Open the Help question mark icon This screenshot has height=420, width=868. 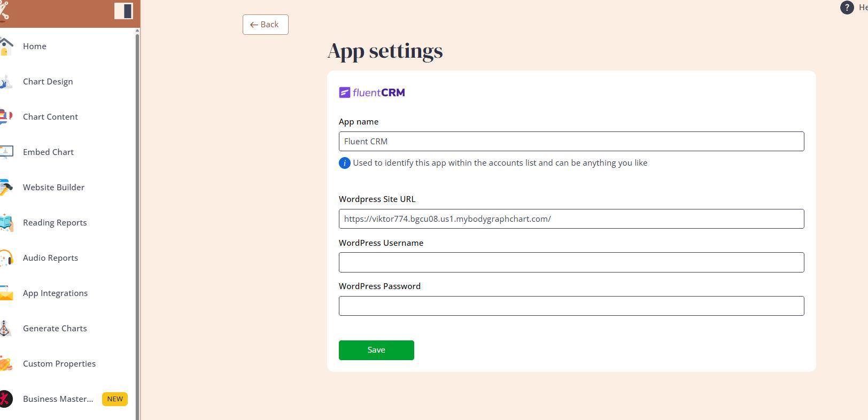point(847,7)
